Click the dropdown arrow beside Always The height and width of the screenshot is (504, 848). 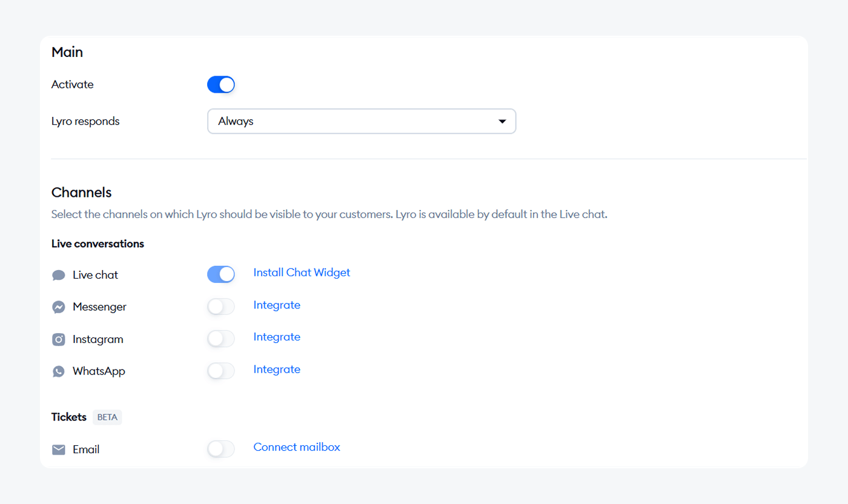[x=502, y=122]
